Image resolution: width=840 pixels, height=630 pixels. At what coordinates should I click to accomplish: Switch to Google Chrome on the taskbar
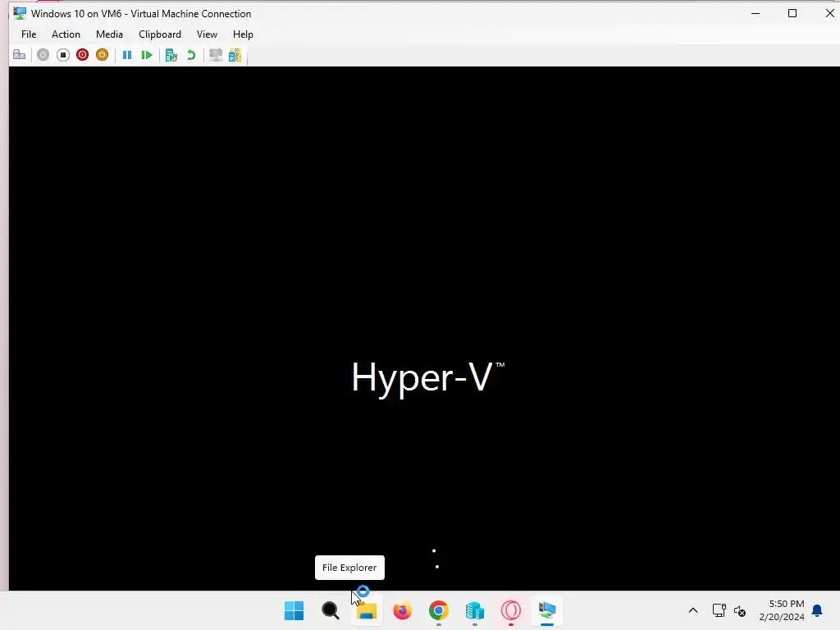pyautogui.click(x=439, y=610)
